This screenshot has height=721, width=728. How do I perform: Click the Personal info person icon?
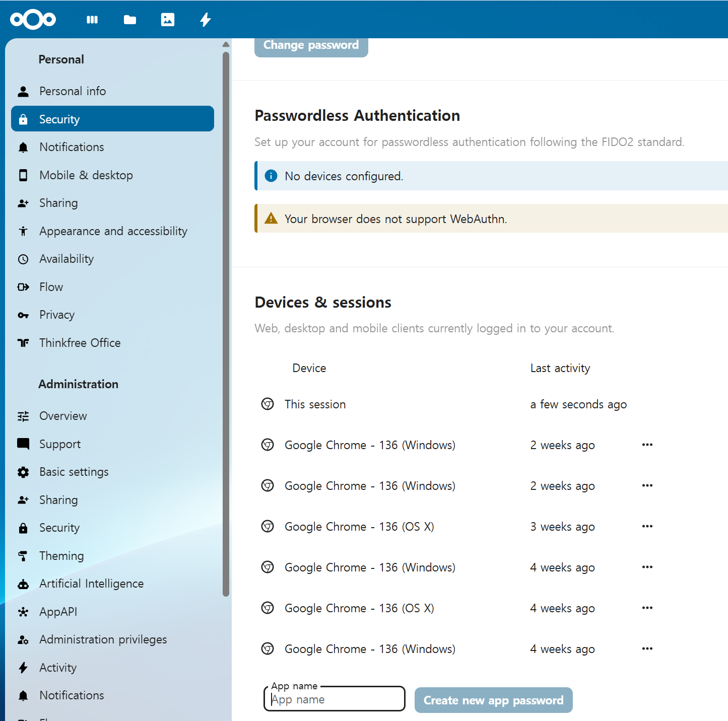pos(23,91)
